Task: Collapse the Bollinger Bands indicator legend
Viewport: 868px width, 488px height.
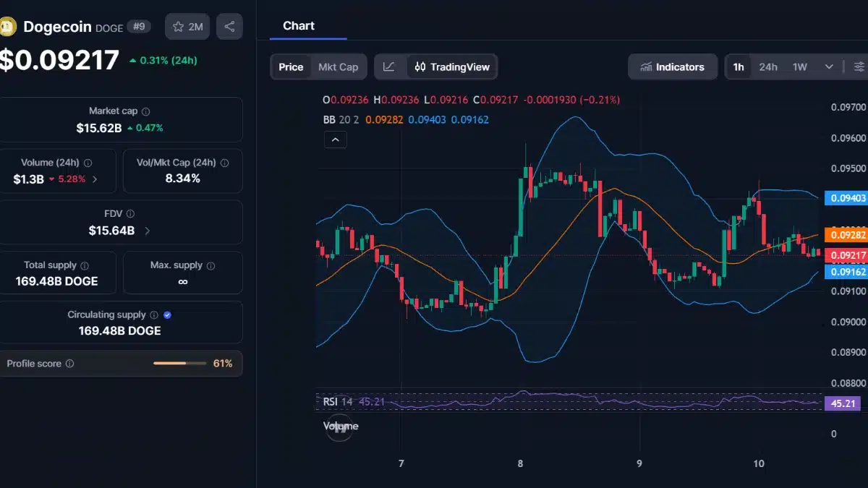Action: click(335, 139)
